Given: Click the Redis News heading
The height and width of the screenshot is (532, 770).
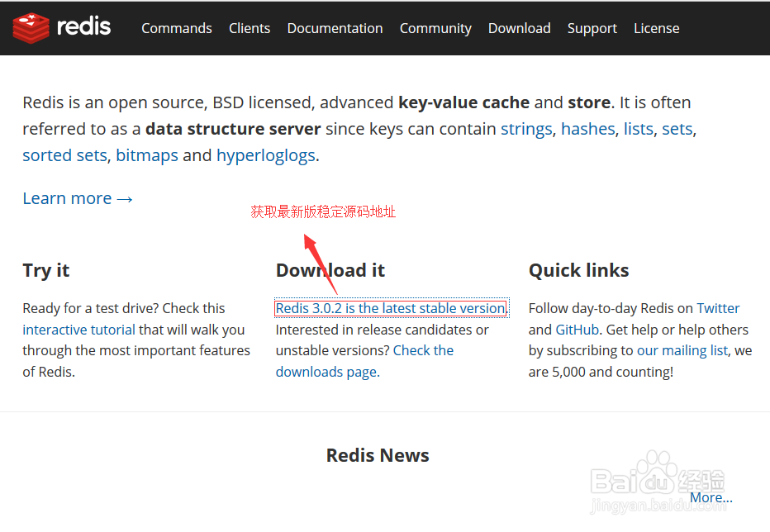Looking at the screenshot, I should coord(378,455).
